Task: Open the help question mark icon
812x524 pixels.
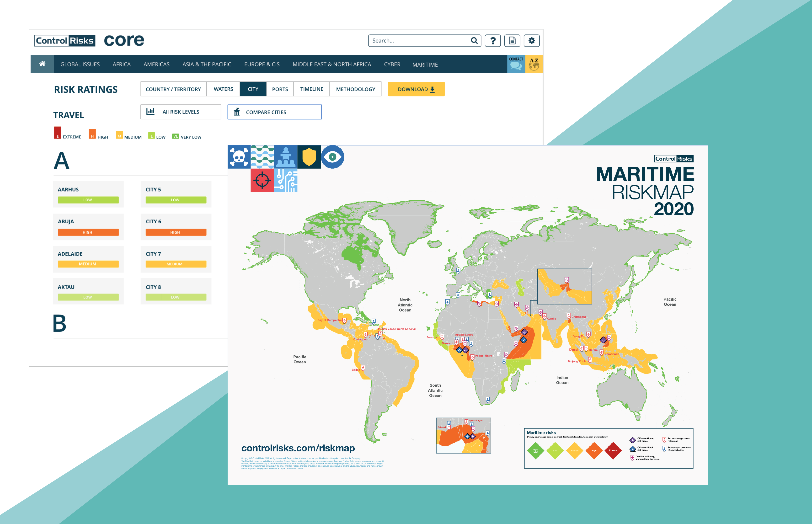Action: [492, 41]
